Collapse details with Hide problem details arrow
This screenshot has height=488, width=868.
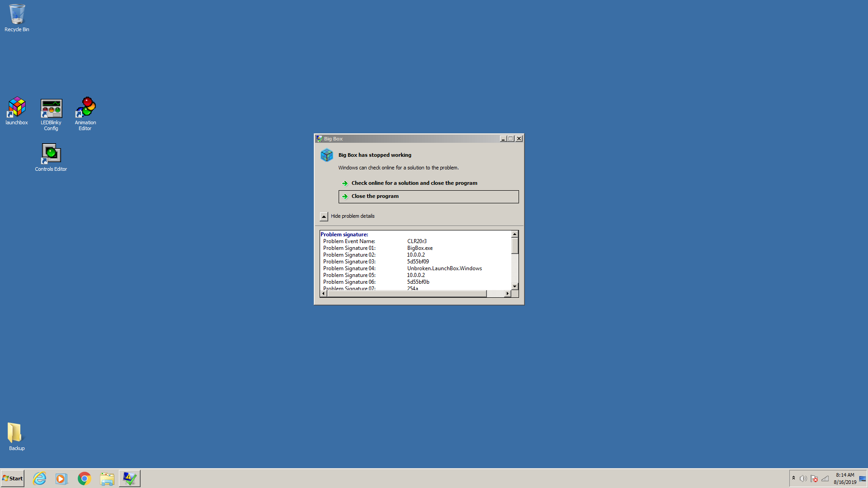point(324,216)
